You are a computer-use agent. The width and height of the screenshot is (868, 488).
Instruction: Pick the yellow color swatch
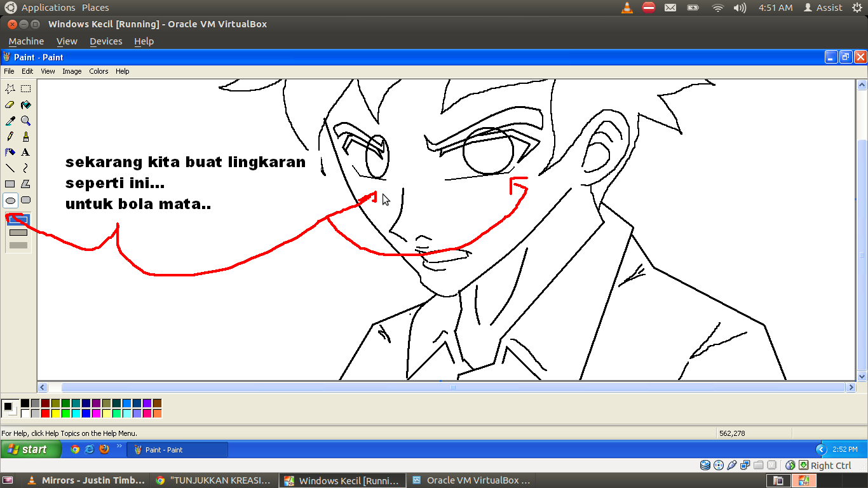(55, 414)
